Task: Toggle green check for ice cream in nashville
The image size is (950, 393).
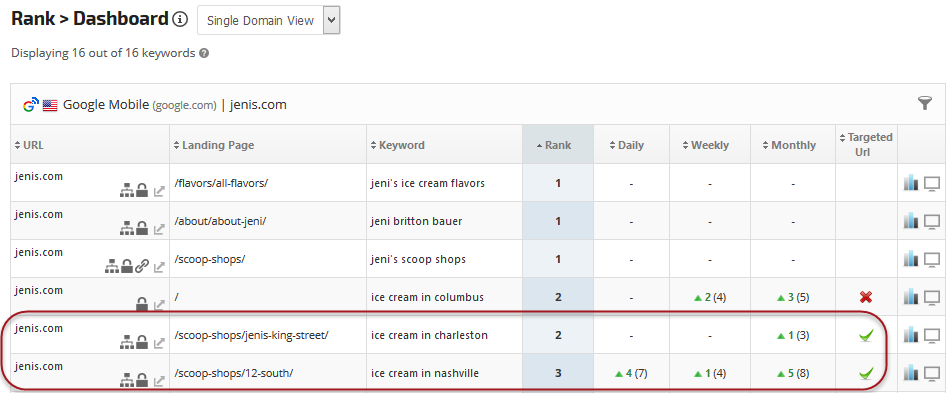Action: tap(866, 373)
